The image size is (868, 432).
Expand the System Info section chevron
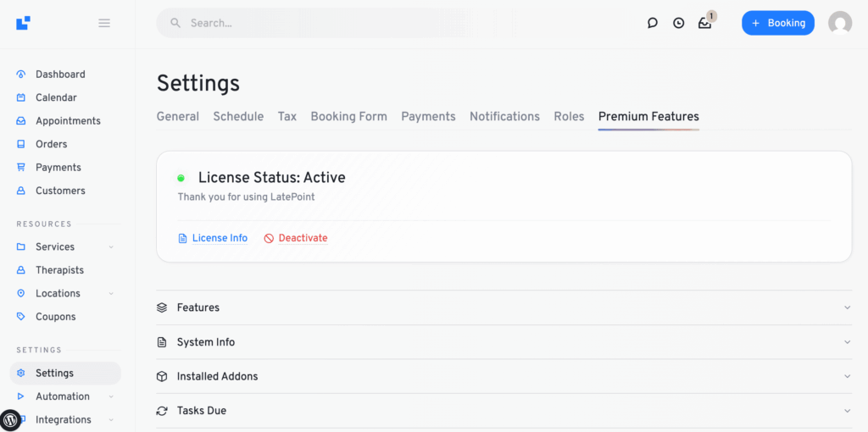847,342
